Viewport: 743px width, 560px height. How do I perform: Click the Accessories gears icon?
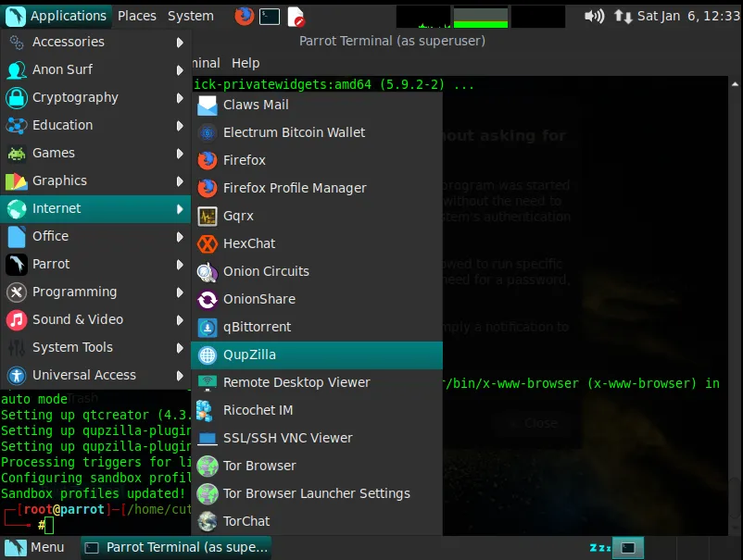pos(17,43)
